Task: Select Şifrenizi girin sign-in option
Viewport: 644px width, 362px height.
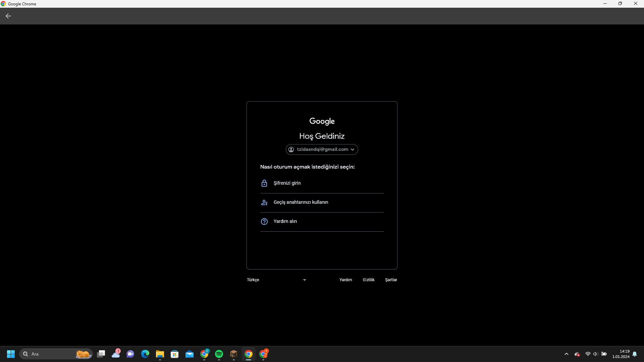Action: (x=287, y=183)
